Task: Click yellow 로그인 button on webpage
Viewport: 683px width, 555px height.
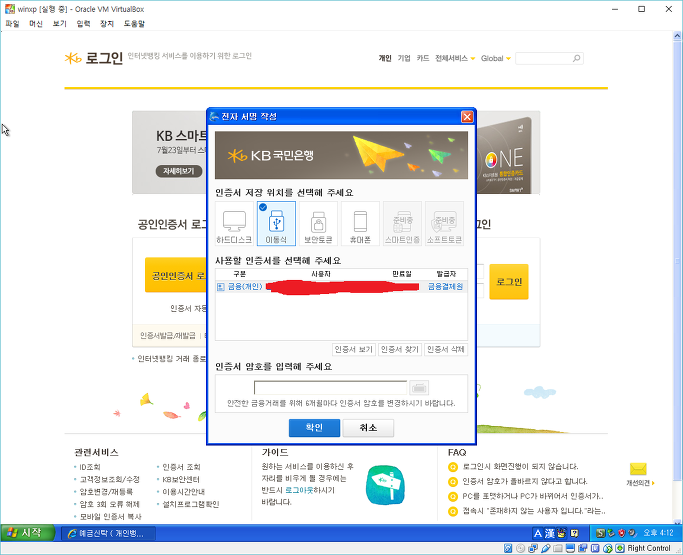Action: [x=509, y=282]
